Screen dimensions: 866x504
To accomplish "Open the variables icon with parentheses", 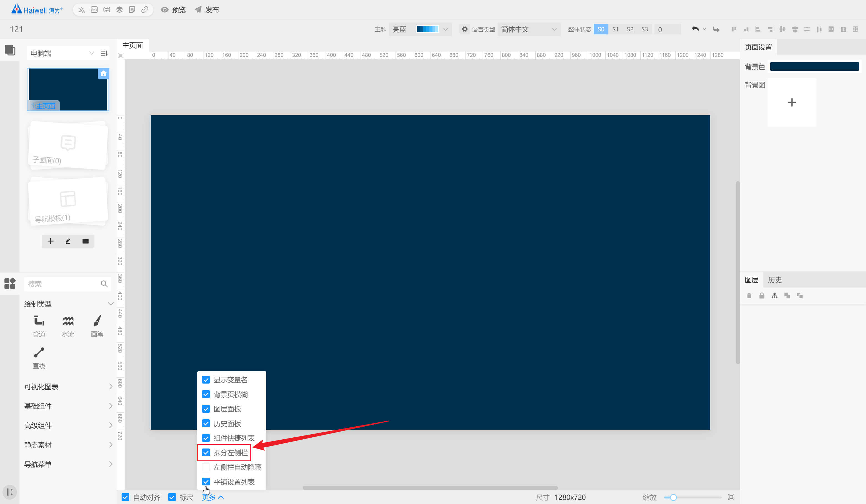I will coord(107,10).
